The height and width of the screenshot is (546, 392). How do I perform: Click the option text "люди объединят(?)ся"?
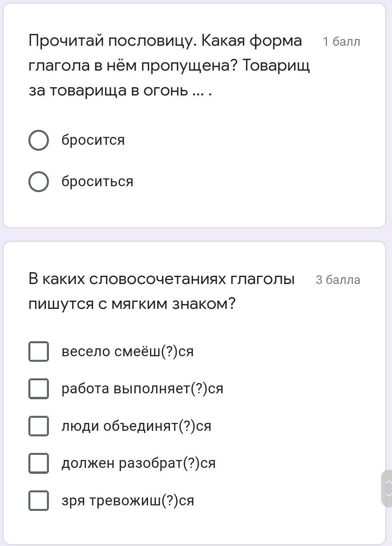tap(136, 426)
